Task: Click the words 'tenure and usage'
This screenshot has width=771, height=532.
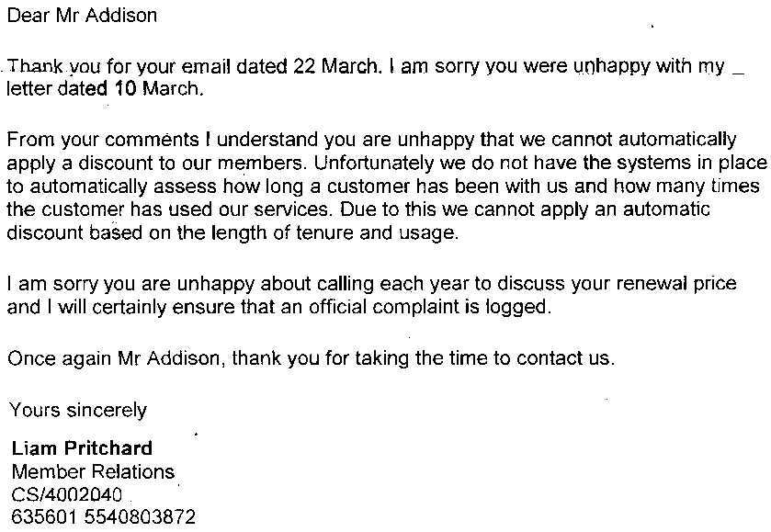Action: coord(377,232)
